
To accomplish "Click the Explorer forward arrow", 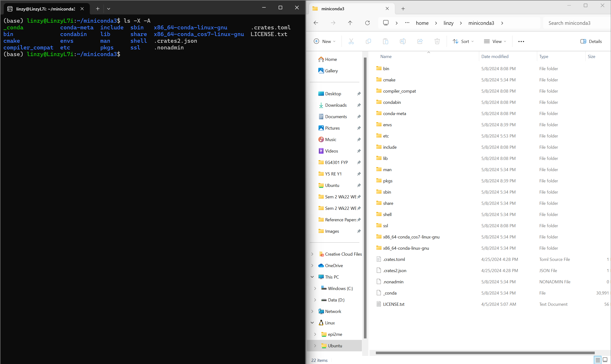I will pos(333,23).
